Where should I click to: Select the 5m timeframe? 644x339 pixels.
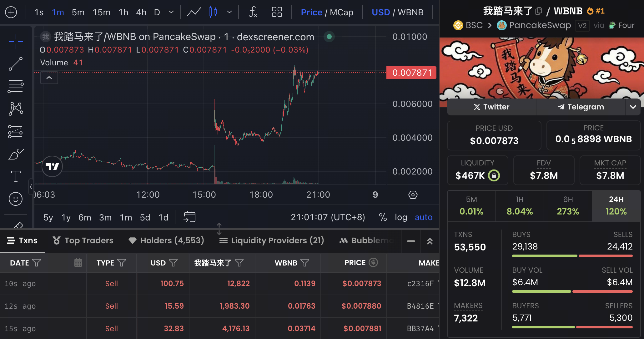point(78,13)
